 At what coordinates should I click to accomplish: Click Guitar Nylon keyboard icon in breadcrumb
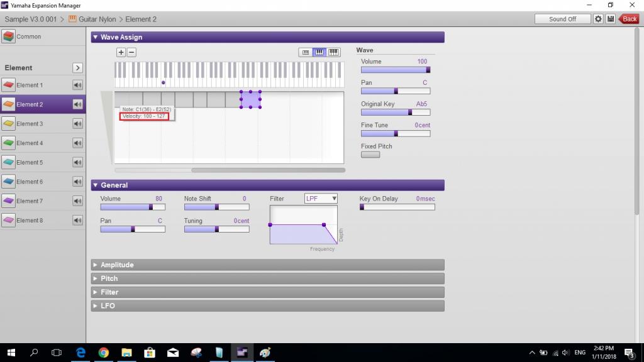(72, 19)
